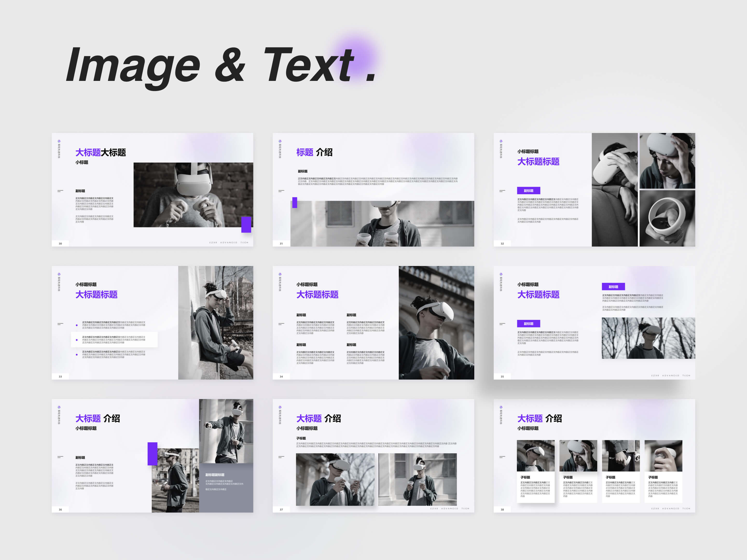Select the logo icon on slide 30
Screen dimensions: 747x560
pyautogui.click(x=59, y=142)
